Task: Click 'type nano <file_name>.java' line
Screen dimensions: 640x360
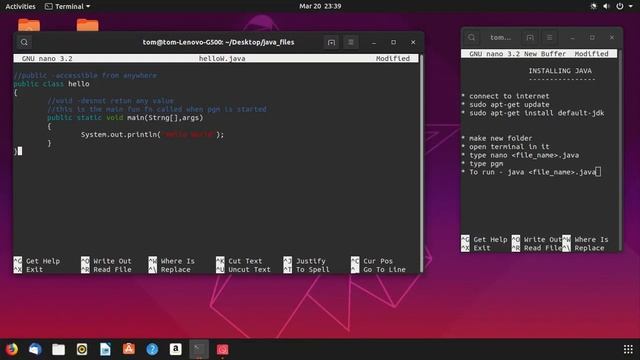Action: (x=520, y=155)
